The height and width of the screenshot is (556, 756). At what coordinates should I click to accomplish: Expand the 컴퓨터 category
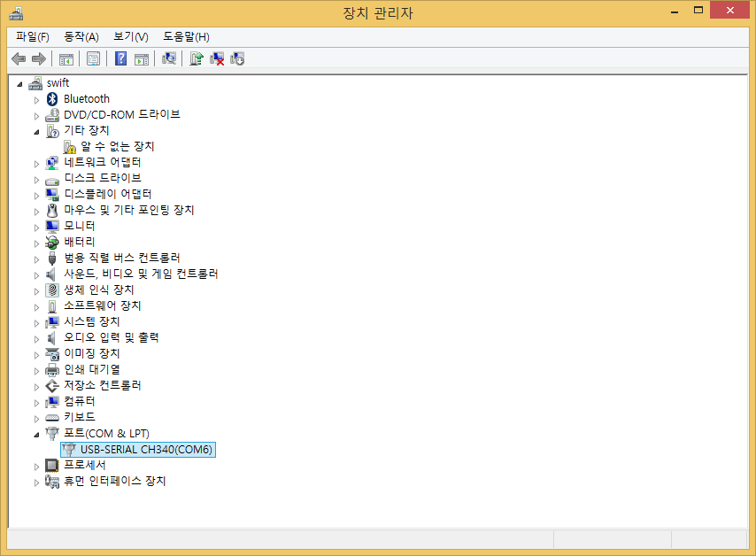click(36, 403)
